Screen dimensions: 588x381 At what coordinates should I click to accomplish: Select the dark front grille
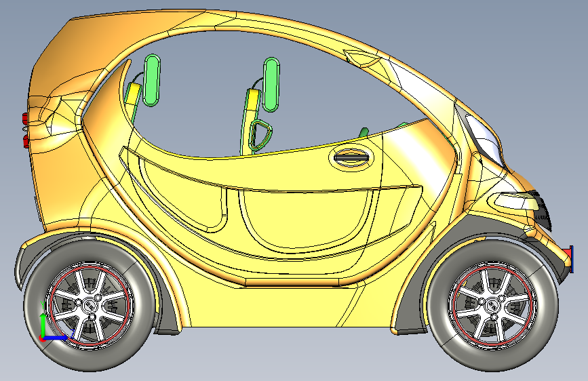click(544, 212)
